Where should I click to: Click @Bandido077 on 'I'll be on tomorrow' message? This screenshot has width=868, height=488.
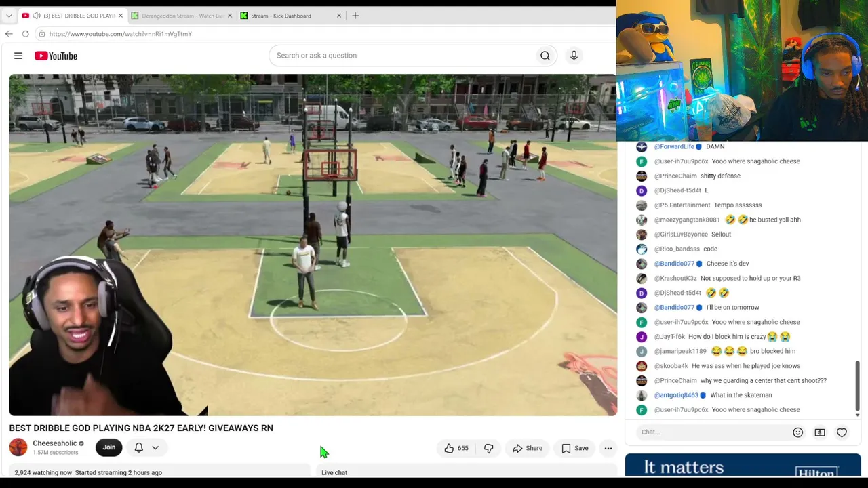(674, 308)
